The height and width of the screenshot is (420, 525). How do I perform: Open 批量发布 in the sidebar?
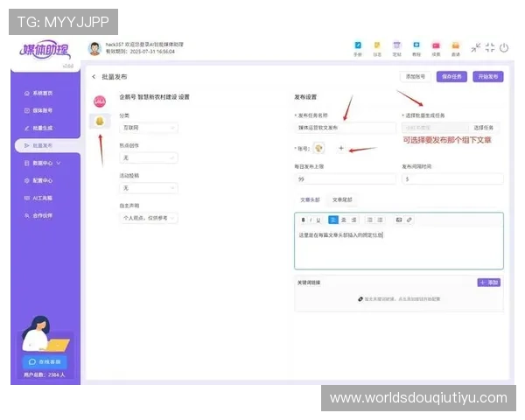point(47,146)
